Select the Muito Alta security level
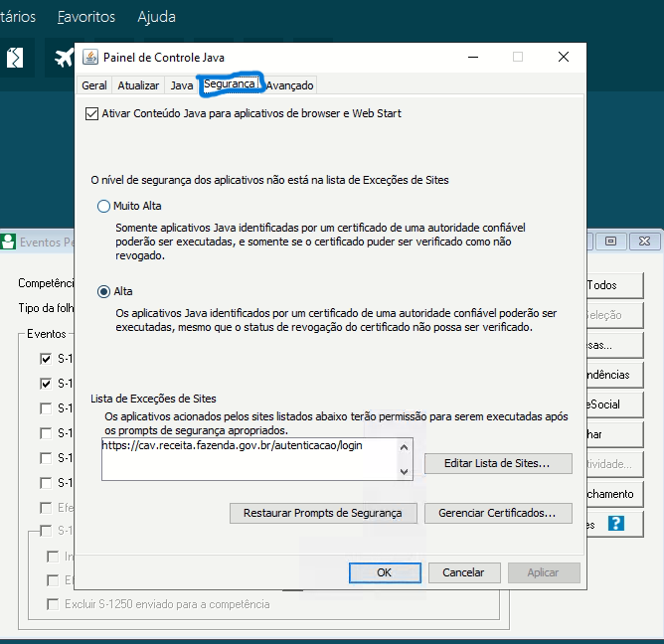 pyautogui.click(x=103, y=206)
